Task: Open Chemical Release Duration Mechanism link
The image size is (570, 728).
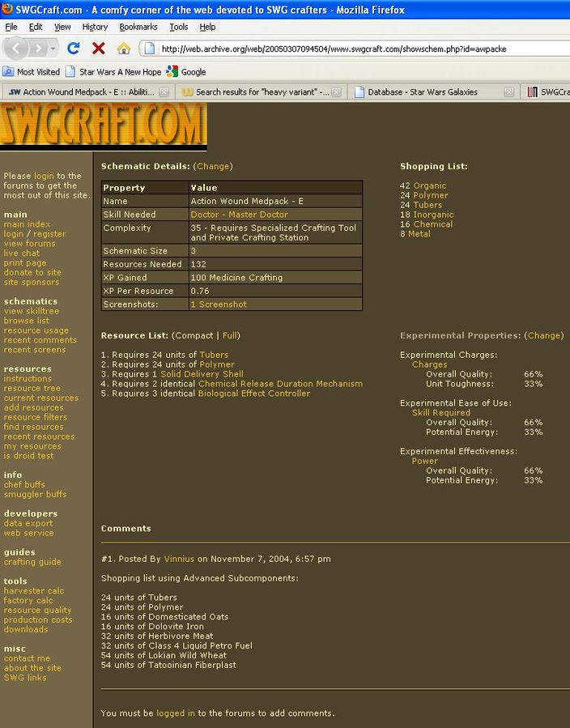Action: click(280, 384)
